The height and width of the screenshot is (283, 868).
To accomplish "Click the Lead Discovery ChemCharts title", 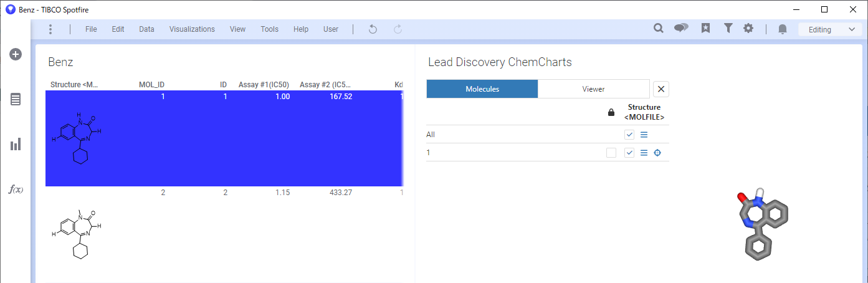I will pos(500,62).
